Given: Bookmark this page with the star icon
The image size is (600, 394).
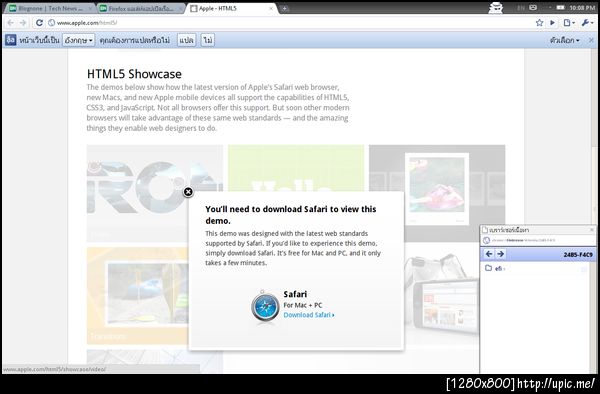Looking at the screenshot, I should tap(539, 23).
